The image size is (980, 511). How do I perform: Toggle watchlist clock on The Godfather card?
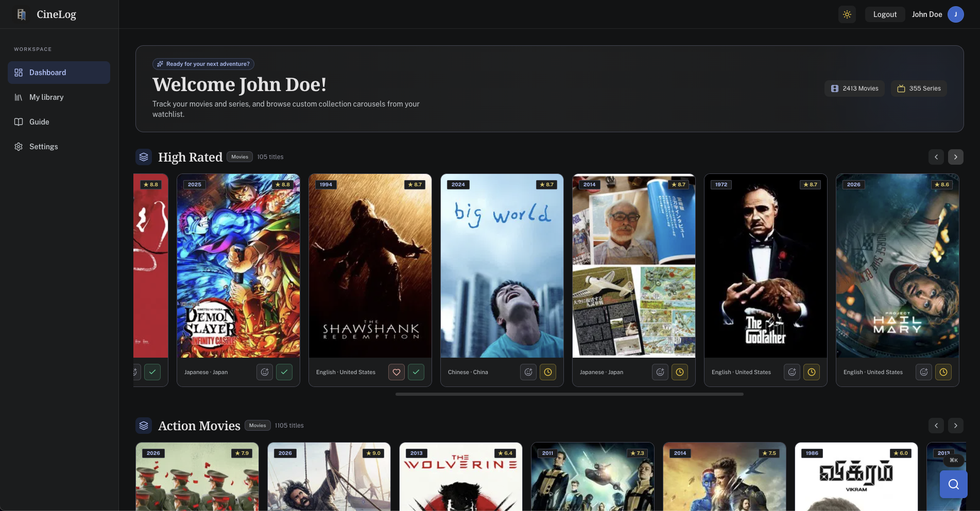812,372
